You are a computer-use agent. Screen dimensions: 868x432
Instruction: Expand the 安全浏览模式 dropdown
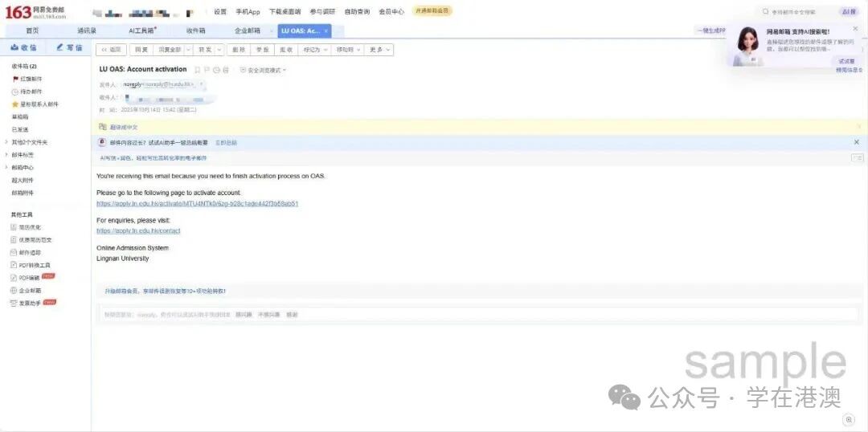[264, 70]
